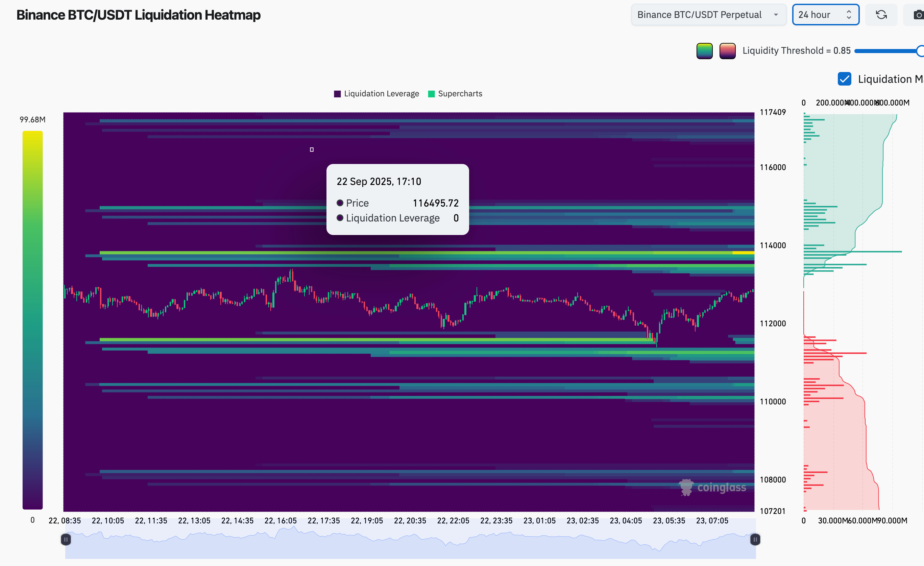Click the timeframe stepper arrows

tap(849, 15)
